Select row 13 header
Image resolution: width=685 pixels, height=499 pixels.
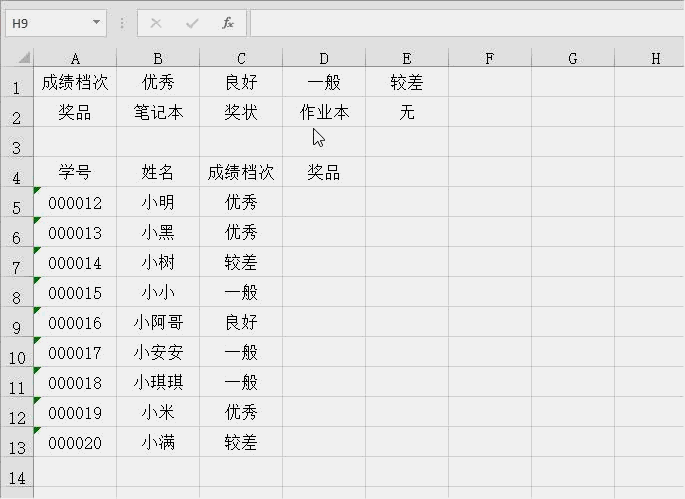click(17, 443)
